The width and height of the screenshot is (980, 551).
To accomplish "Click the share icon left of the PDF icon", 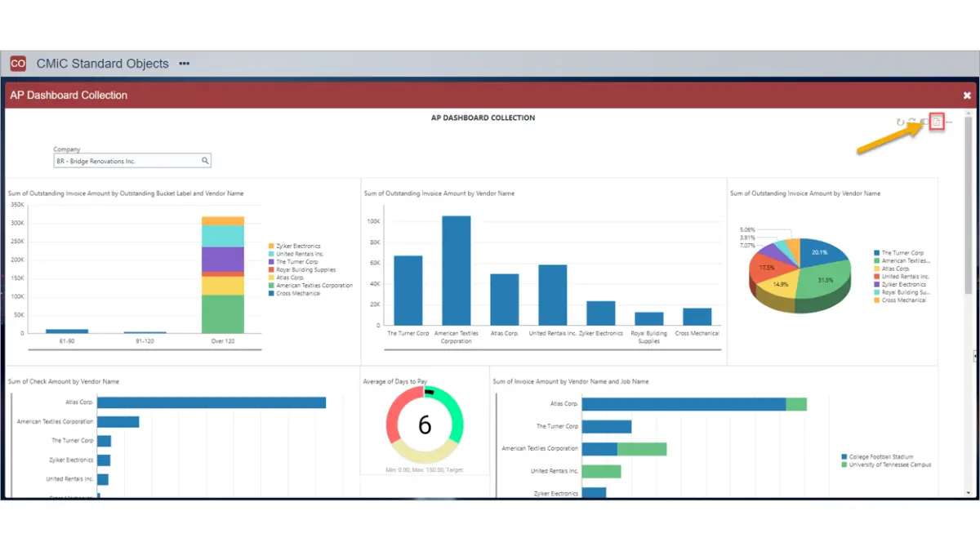I will click(x=924, y=122).
